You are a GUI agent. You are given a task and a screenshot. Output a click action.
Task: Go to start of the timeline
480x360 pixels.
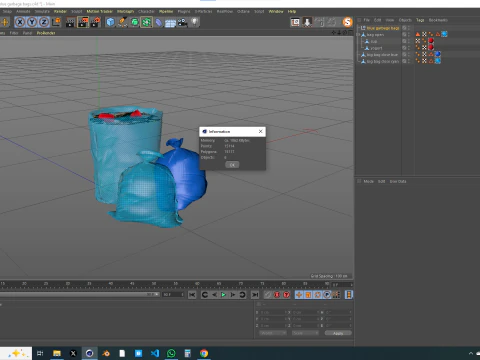click(x=192, y=295)
